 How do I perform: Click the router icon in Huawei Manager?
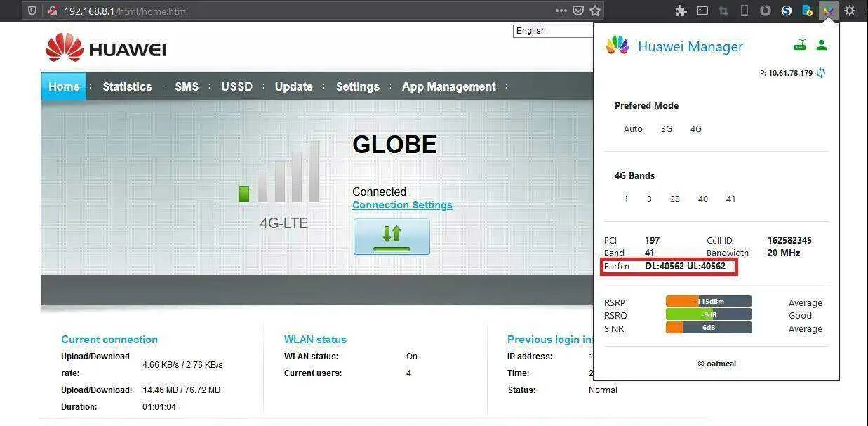tap(800, 45)
